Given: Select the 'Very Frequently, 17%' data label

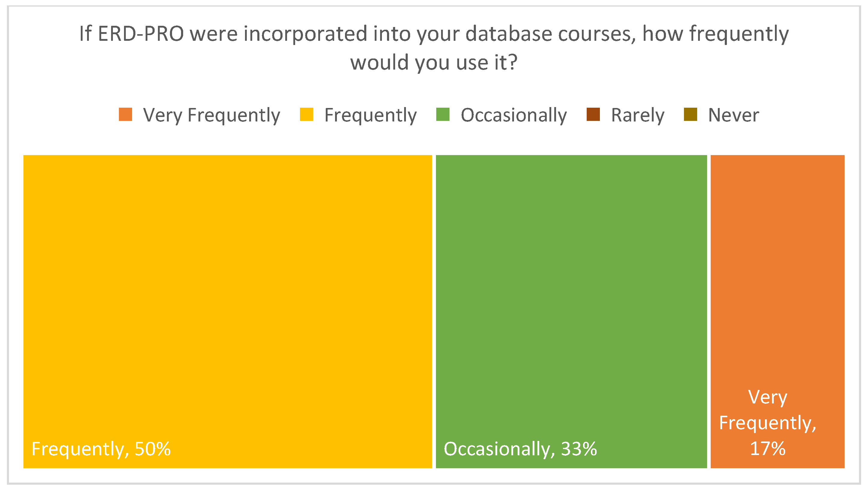Looking at the screenshot, I should [767, 423].
